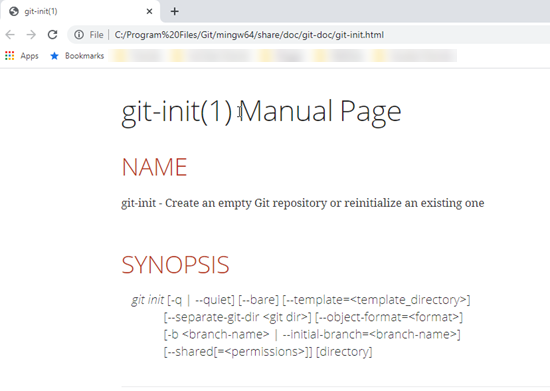Viewport: 550px width, 391px height.
Task: Click the '[--bare]' option text
Action: click(x=259, y=300)
